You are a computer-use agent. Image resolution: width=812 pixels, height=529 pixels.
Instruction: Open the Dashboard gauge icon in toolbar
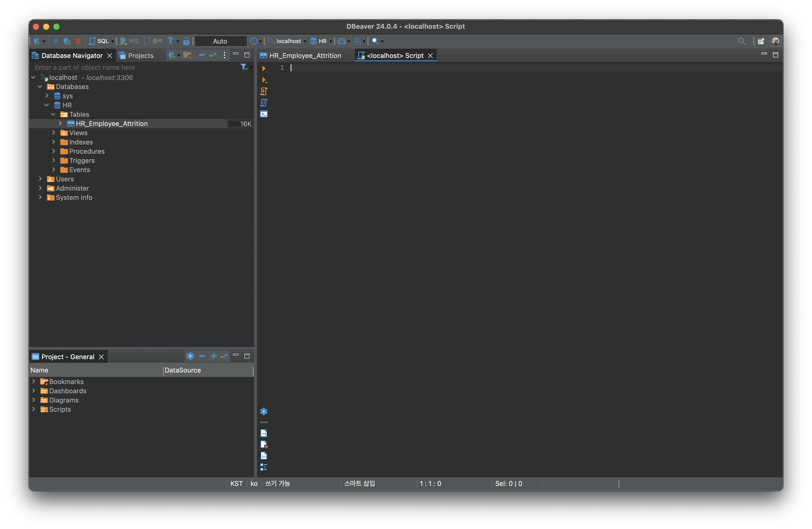[x=342, y=41]
